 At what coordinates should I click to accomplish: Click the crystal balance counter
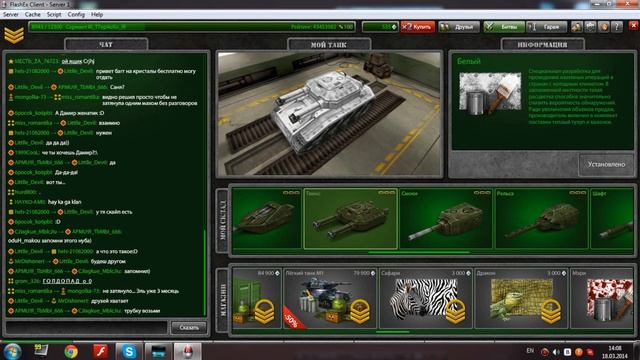380,27
